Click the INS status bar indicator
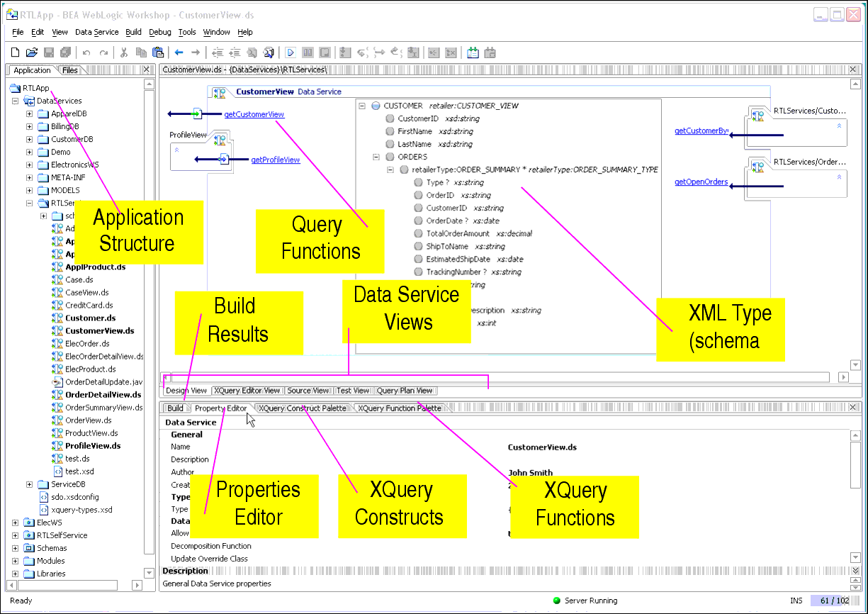This screenshot has height=614, width=868. (x=796, y=601)
